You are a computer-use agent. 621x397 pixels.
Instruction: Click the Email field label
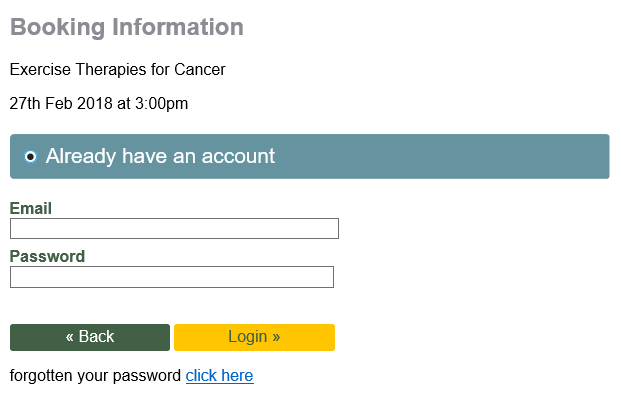pyautogui.click(x=30, y=208)
